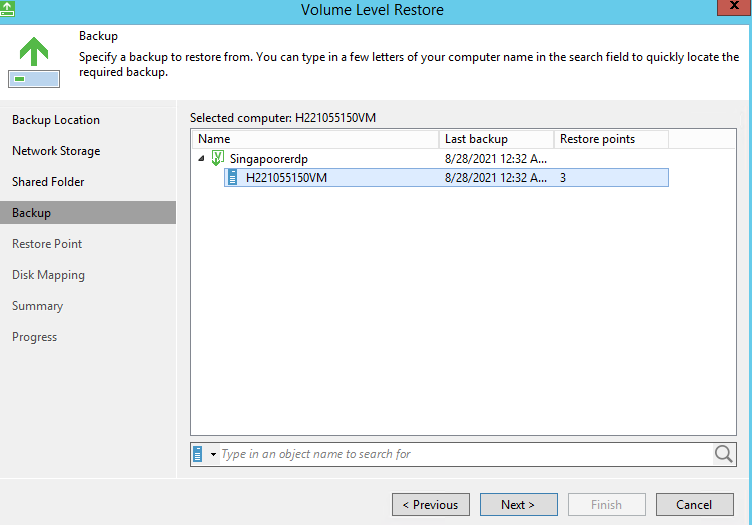The image size is (752, 525).
Task: Click the Next button
Action: pos(518,505)
